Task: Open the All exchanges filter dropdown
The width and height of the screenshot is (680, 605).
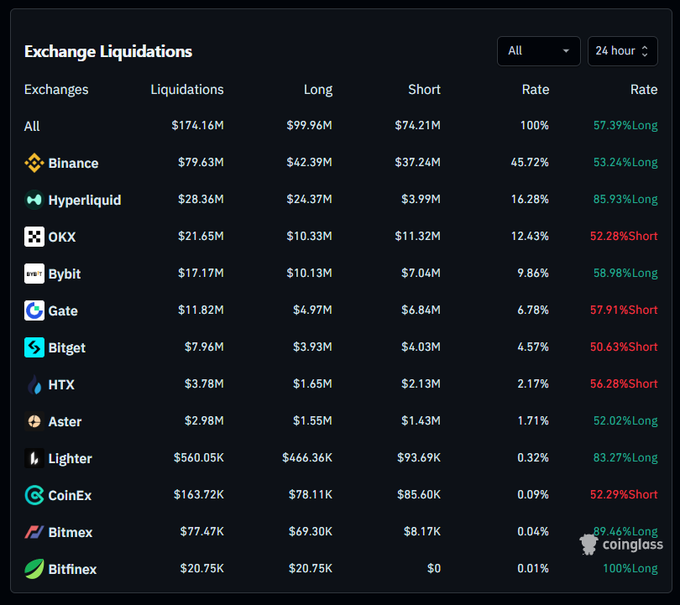Action: [x=539, y=51]
